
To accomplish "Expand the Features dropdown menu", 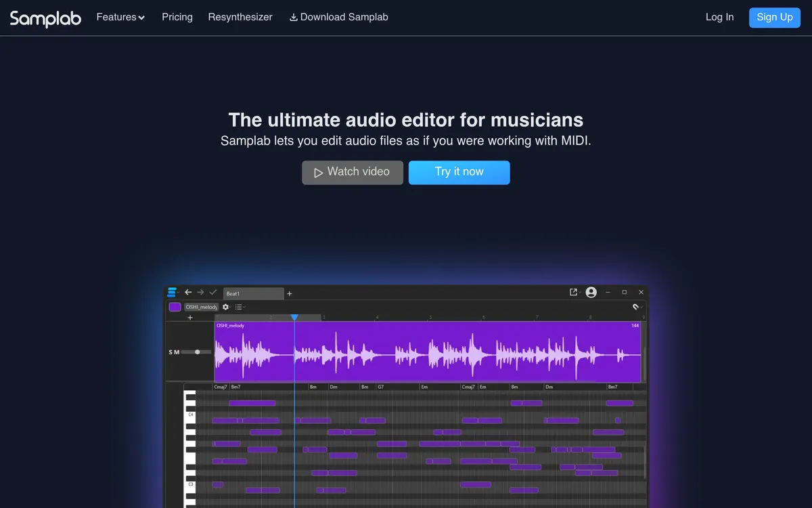I will pos(120,18).
